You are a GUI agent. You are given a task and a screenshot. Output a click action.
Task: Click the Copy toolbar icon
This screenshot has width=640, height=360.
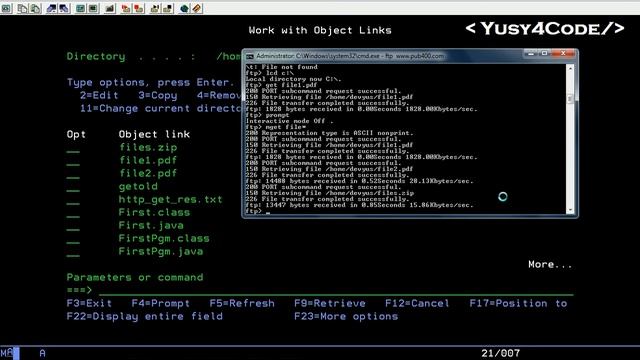tap(22, 8)
